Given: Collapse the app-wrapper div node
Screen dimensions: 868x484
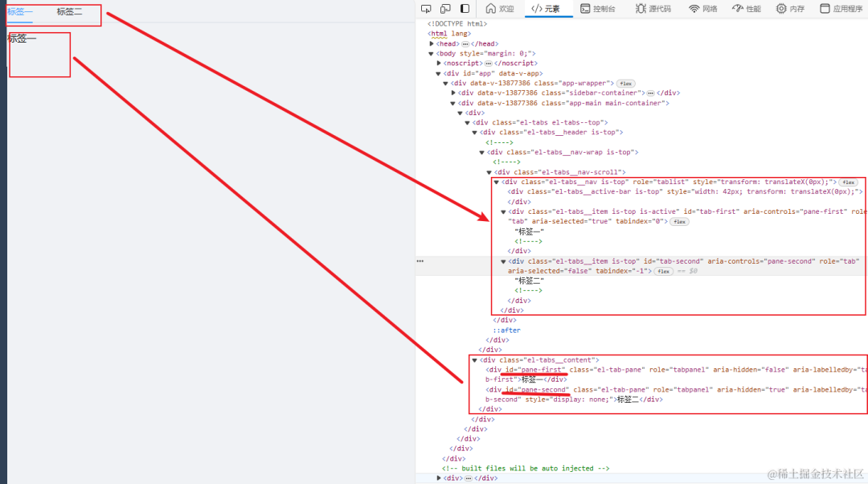Looking at the screenshot, I should [x=445, y=83].
